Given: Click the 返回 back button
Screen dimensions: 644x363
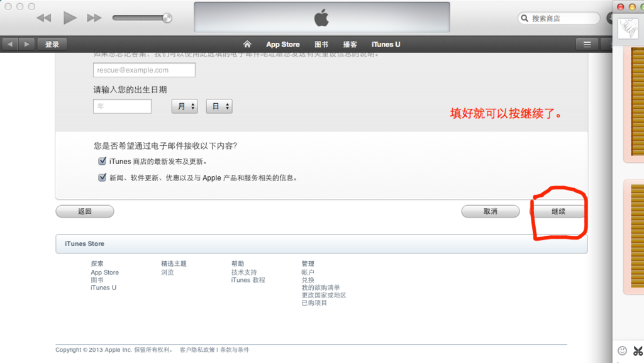Looking at the screenshot, I should [85, 211].
